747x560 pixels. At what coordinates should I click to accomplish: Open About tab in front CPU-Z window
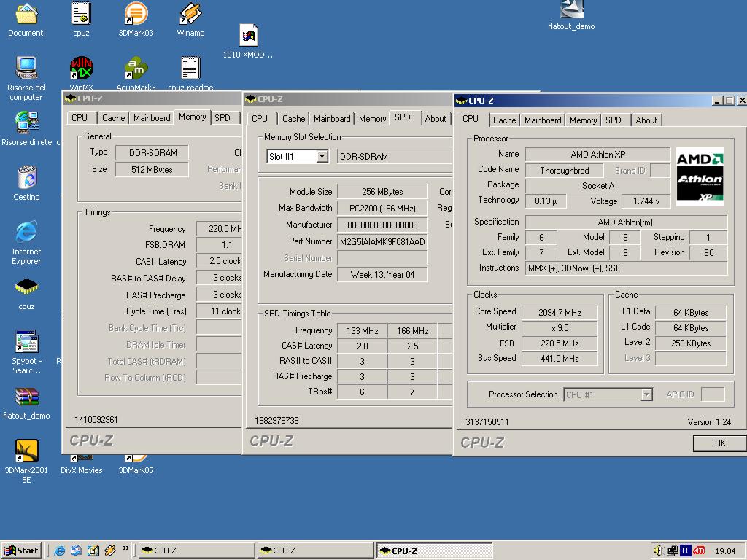[646, 120]
